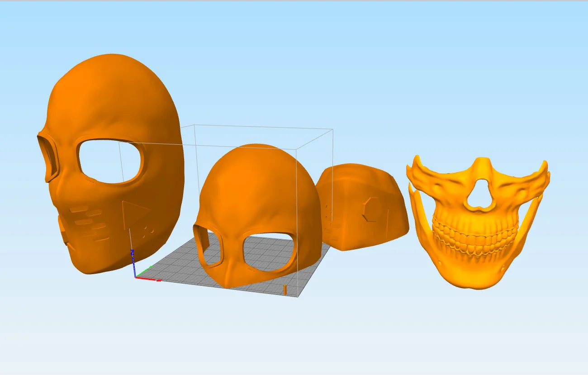This screenshot has height=375, width=588.
Task: Click the green Y axis of gizmo
Action: [x=144, y=271]
